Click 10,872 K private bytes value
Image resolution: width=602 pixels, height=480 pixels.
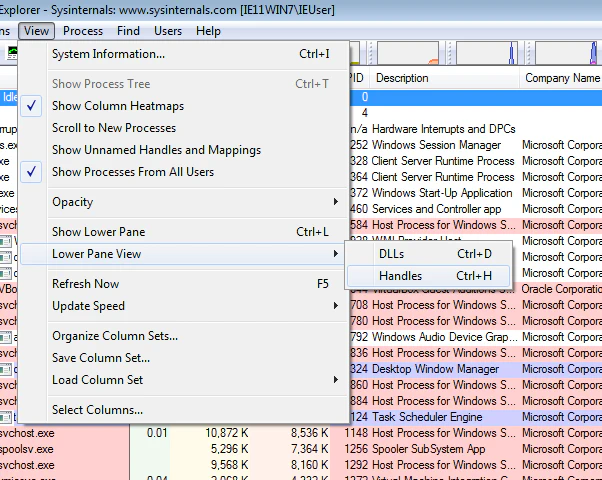click(227, 433)
